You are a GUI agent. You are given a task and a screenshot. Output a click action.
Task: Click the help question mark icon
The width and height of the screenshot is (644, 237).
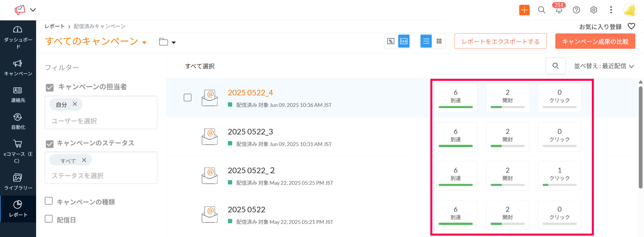[x=576, y=10]
